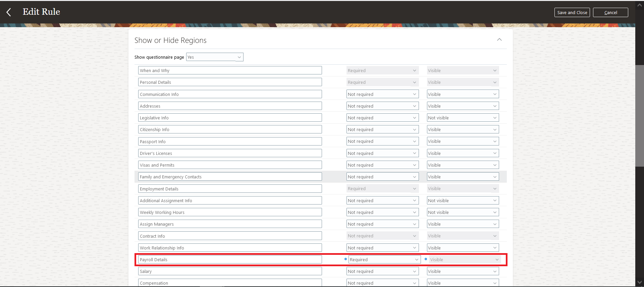Click the scrollbar down arrow
The image size is (644, 287).
pos(640,283)
